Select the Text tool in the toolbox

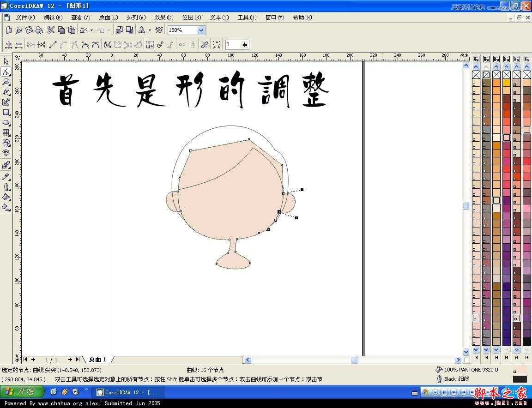click(x=6, y=153)
